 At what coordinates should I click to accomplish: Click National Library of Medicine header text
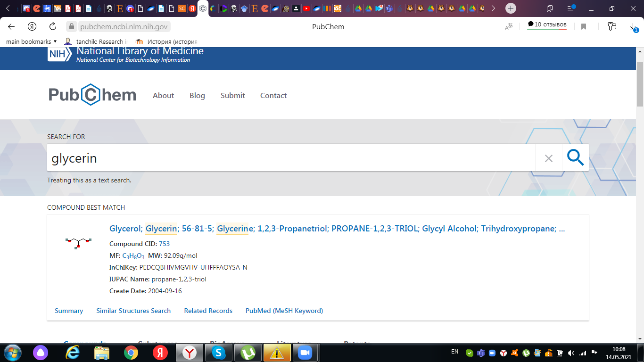point(140,51)
